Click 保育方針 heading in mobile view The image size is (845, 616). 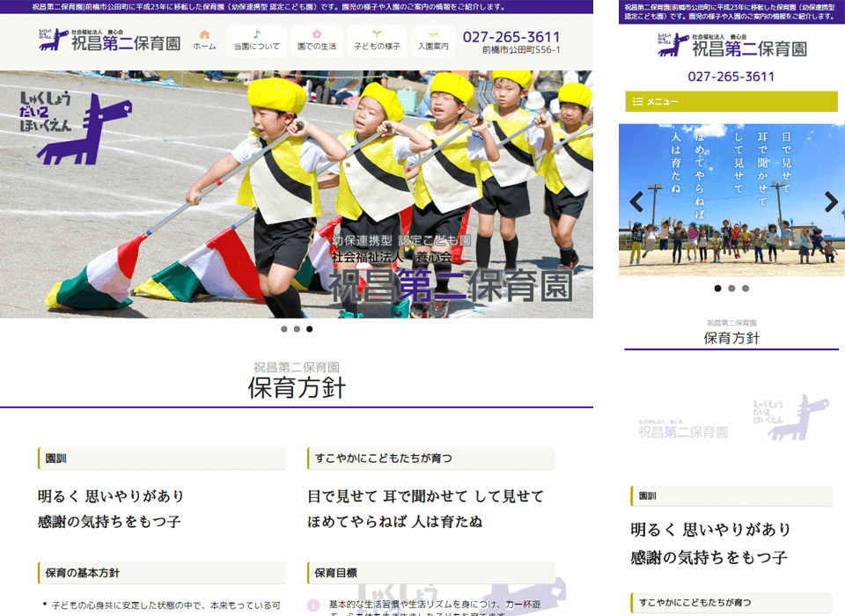click(x=731, y=338)
